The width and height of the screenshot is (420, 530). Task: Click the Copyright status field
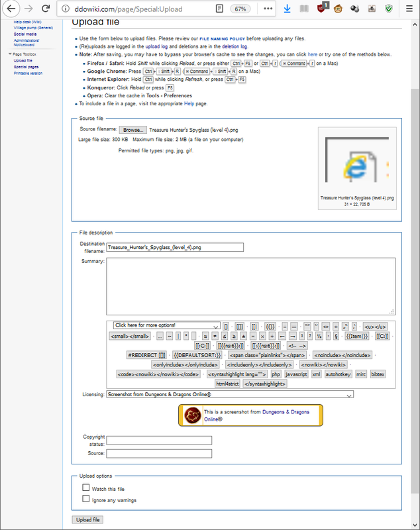click(x=159, y=441)
